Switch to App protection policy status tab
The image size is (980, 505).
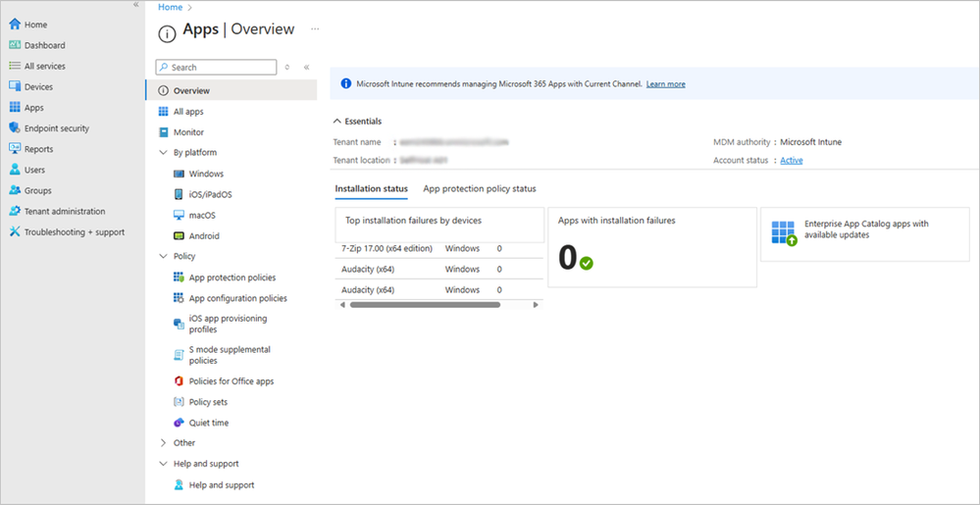(480, 188)
